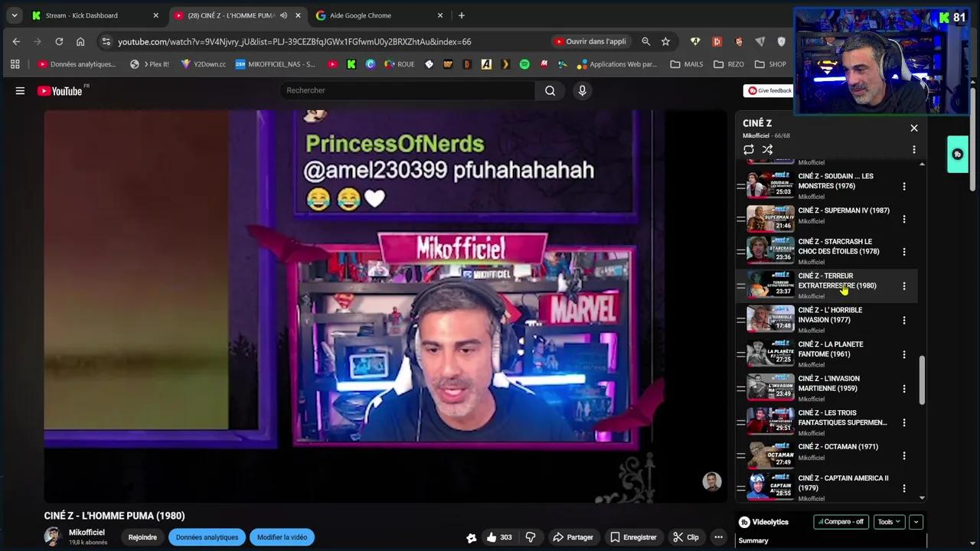Give a thumbs down to the video
The image size is (980, 551).
point(531,536)
